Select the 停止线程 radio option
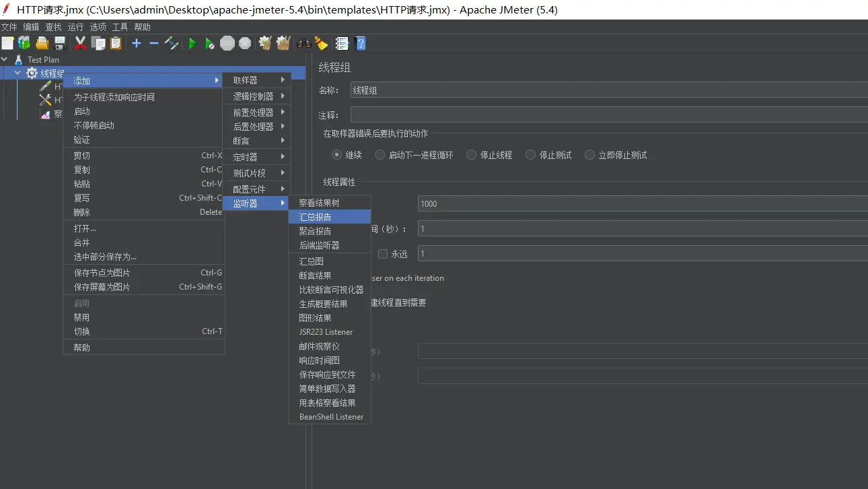Image resolution: width=868 pixels, height=489 pixels. pos(472,155)
